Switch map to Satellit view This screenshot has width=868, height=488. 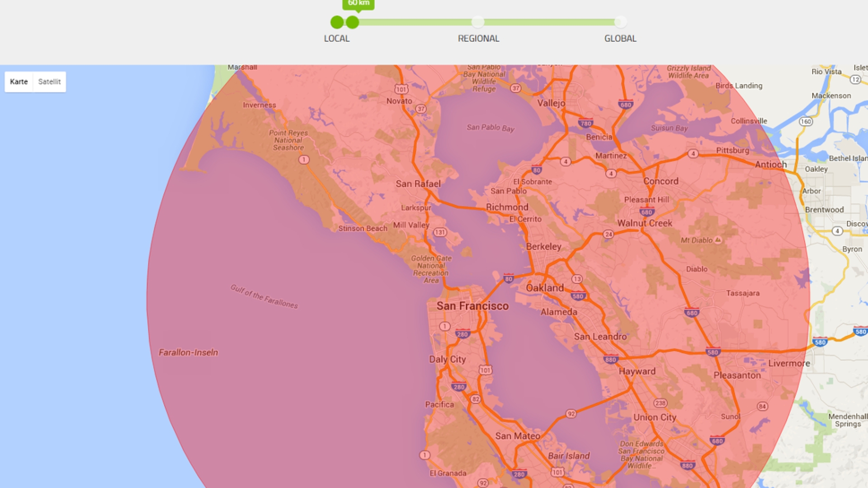point(49,82)
